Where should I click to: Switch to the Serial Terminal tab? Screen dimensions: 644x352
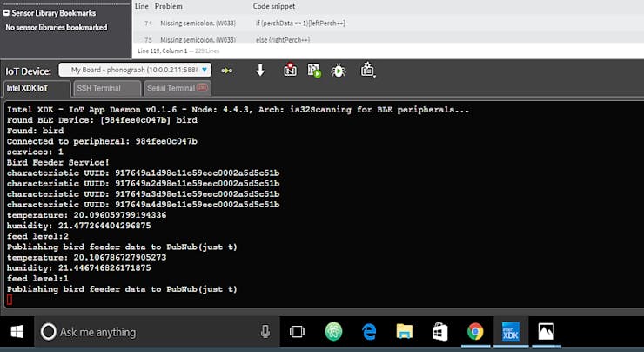tap(178, 88)
